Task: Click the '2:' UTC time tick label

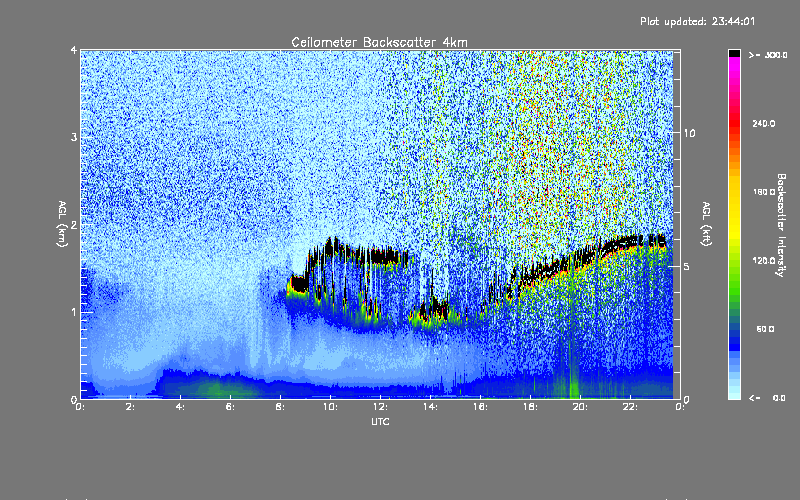Action: 131,407
